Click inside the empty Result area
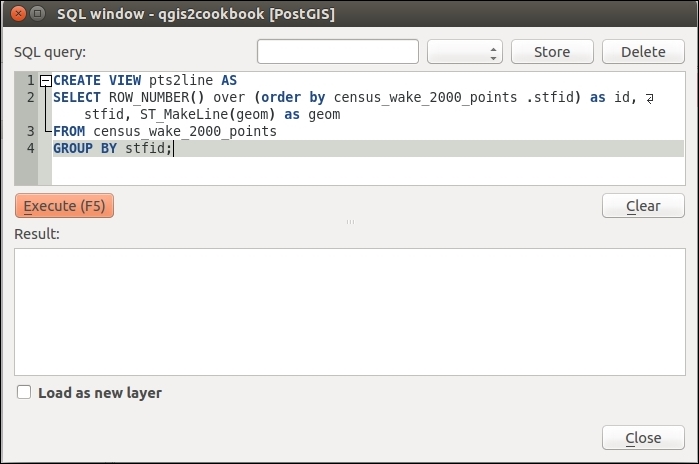The height and width of the screenshot is (464, 699). [x=349, y=312]
